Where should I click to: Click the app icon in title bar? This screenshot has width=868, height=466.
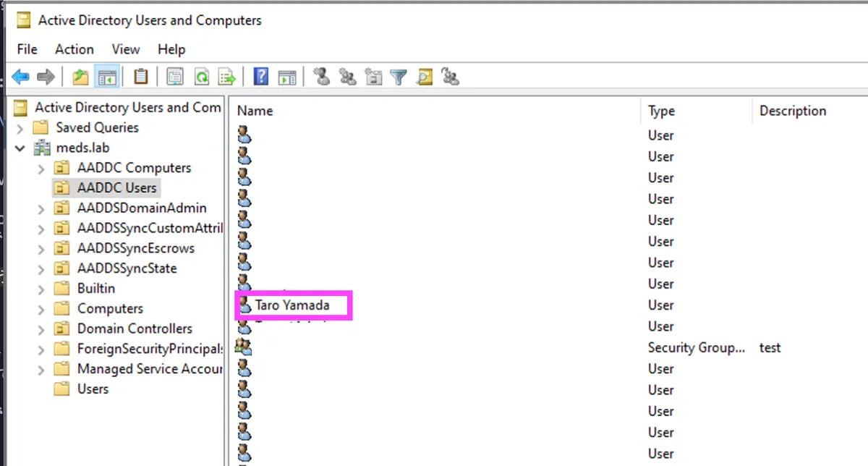coord(24,20)
